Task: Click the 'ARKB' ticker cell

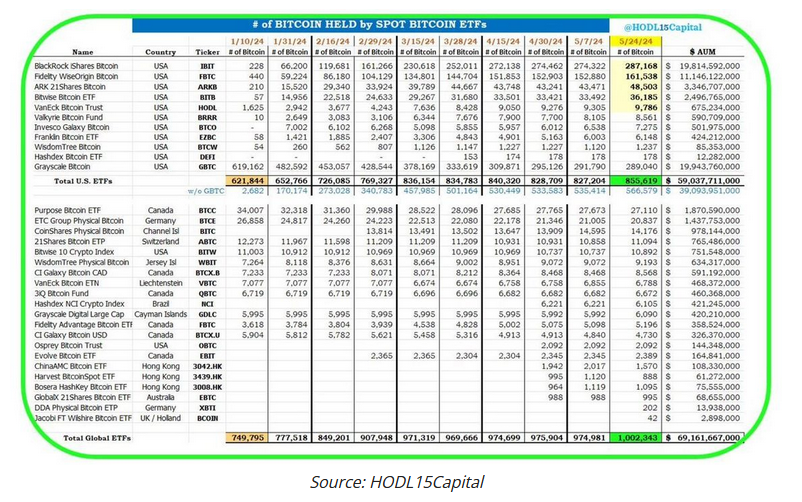Action: [207, 88]
